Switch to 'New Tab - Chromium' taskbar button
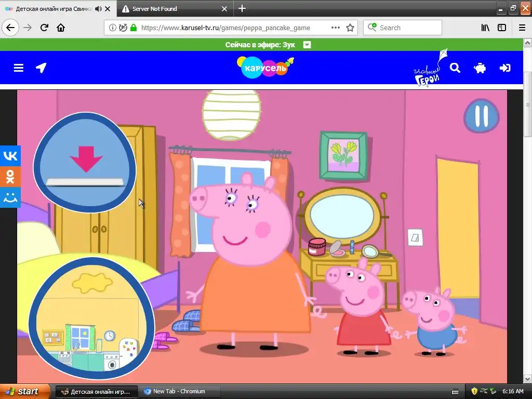Viewport: 532px width, 399px height. (179, 392)
